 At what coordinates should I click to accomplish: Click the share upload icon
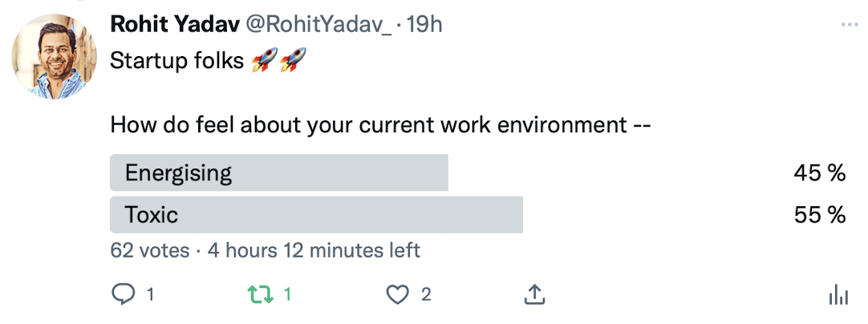pyautogui.click(x=534, y=295)
